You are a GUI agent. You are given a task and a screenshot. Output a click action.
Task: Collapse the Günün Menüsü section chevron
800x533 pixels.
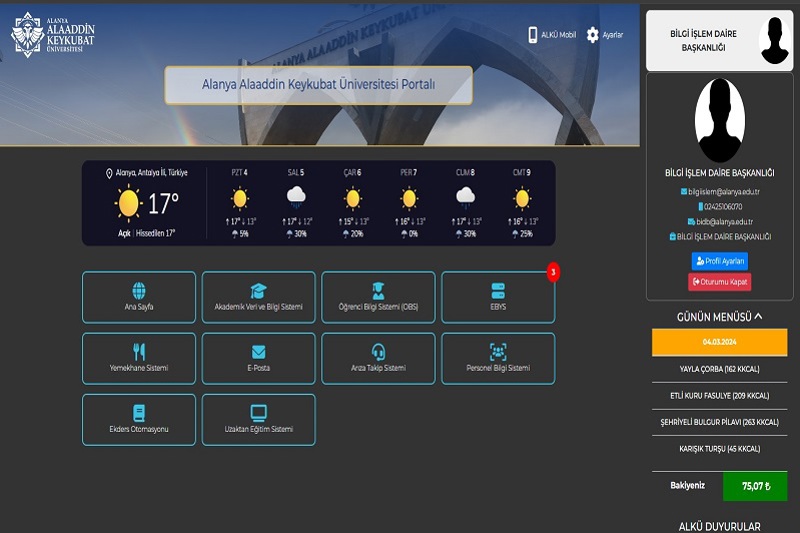point(759,316)
